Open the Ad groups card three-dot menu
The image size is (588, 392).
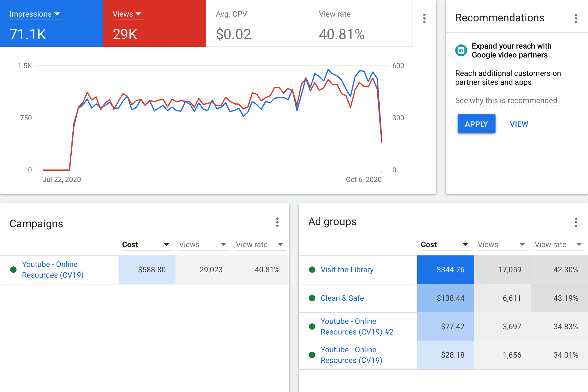pos(576,222)
